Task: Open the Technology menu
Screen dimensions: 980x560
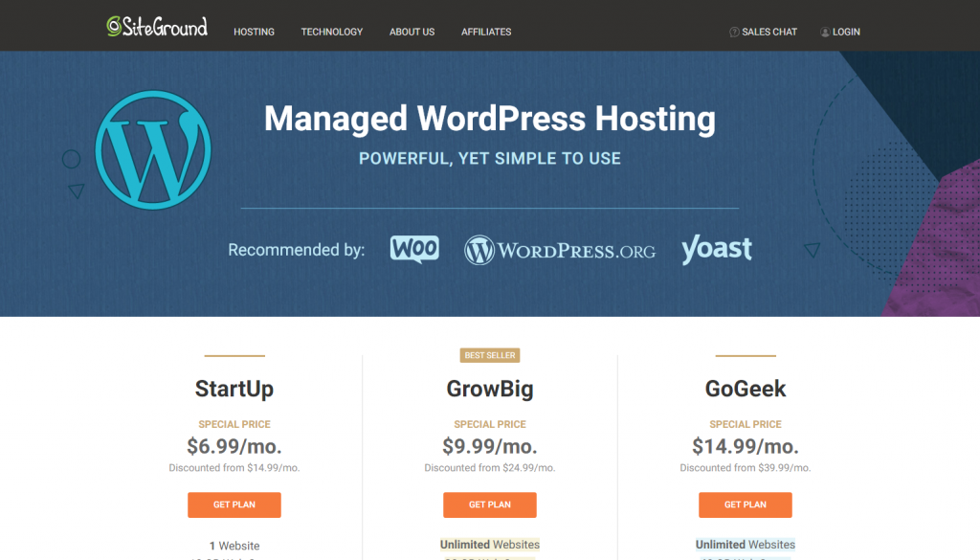Action: tap(332, 32)
